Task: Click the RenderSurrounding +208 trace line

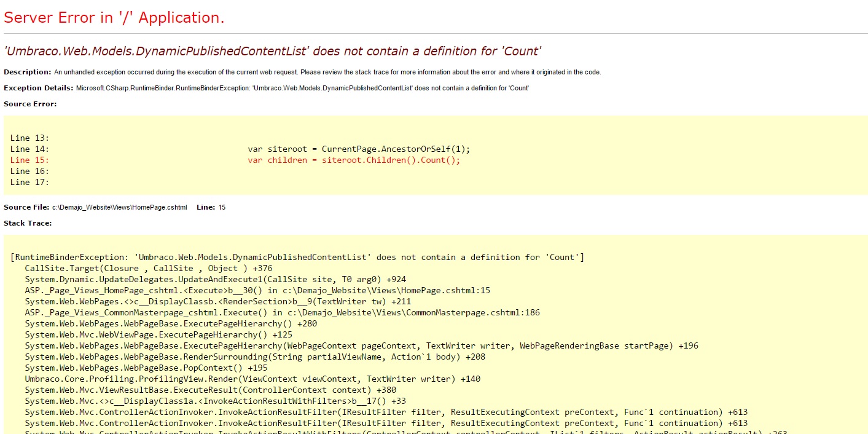Action: point(255,357)
